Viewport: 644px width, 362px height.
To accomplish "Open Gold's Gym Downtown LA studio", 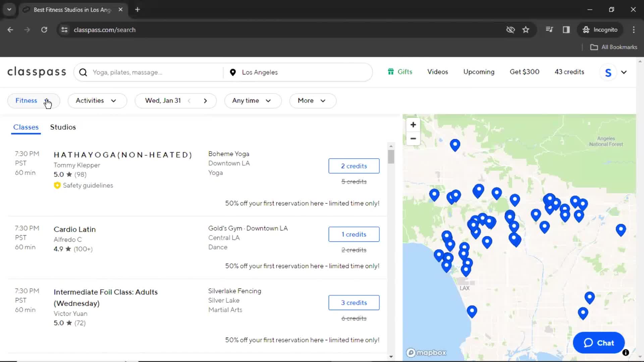I will tap(248, 228).
